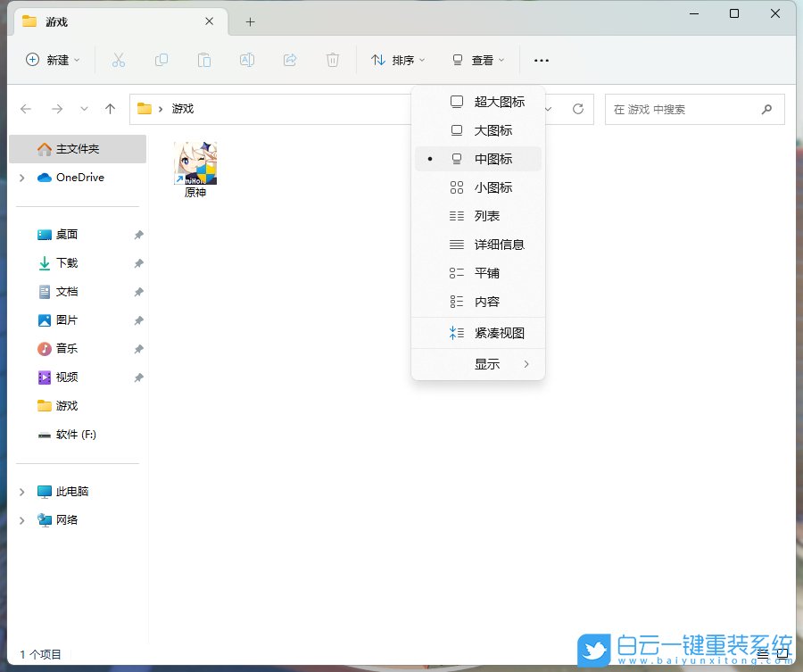
Task: Click the Paste icon in the toolbar
Action: pos(203,60)
